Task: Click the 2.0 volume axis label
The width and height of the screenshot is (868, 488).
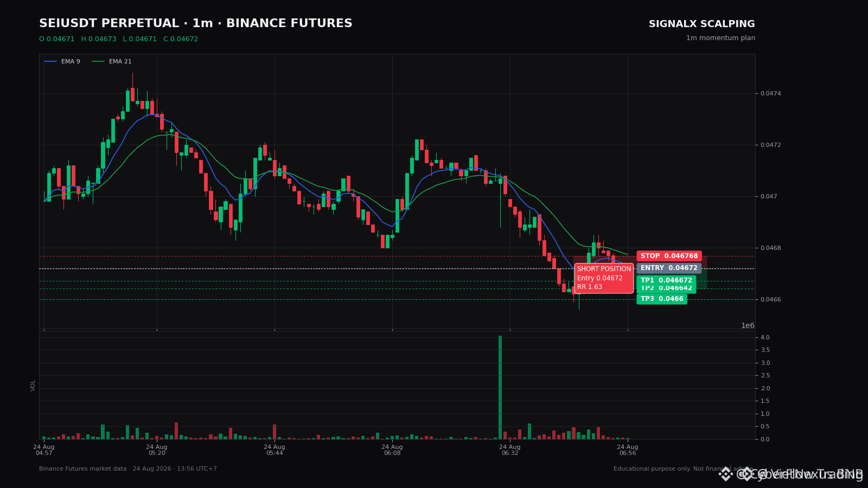Action: point(765,389)
